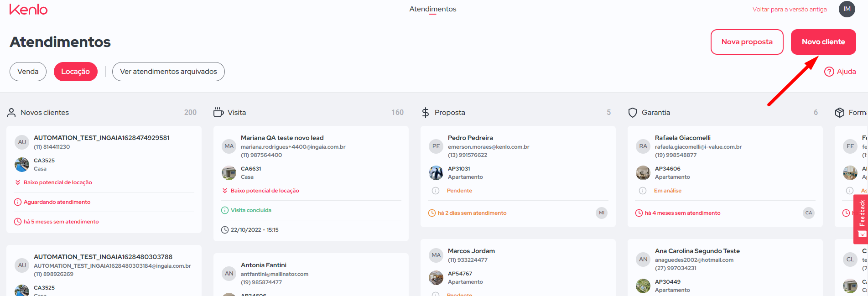This screenshot has height=296, width=868.
Task: Click the Novos clientes person icon
Action: 11,113
